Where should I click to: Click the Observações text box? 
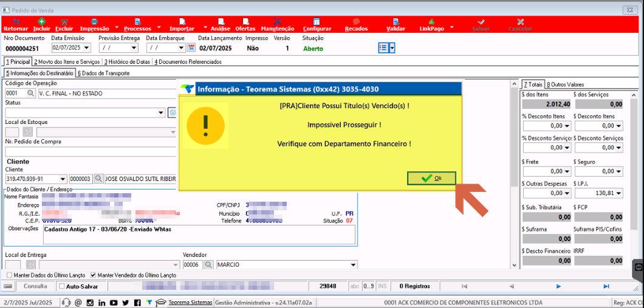coord(199,234)
